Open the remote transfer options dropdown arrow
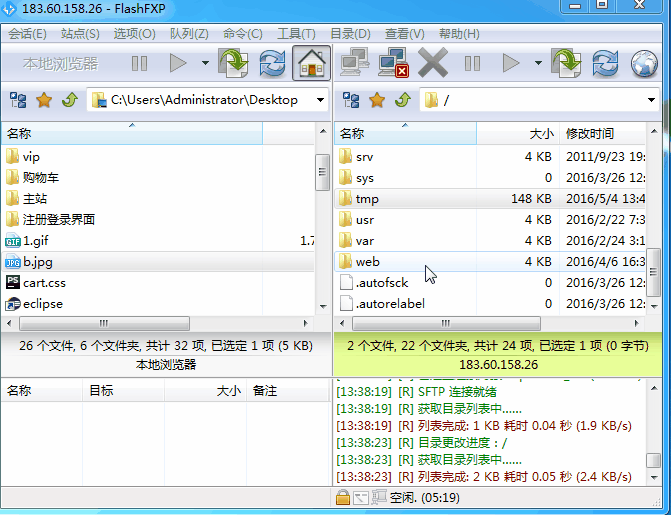The width and height of the screenshot is (671, 515). point(538,63)
